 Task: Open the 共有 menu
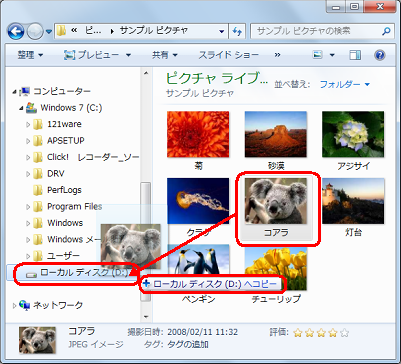pyautogui.click(x=164, y=55)
